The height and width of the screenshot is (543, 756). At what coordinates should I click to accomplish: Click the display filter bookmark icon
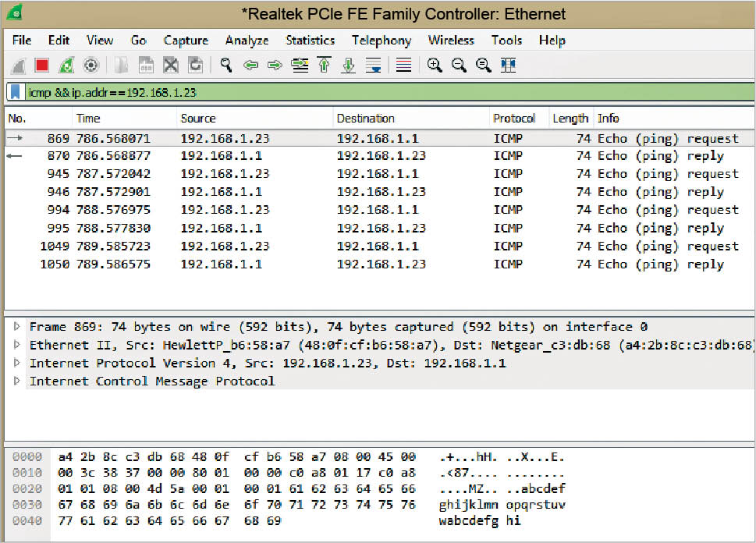(15, 92)
